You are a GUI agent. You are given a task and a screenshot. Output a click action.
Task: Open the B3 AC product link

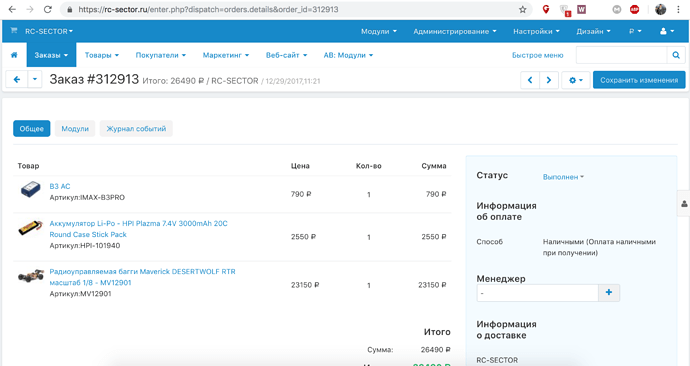[60, 186]
